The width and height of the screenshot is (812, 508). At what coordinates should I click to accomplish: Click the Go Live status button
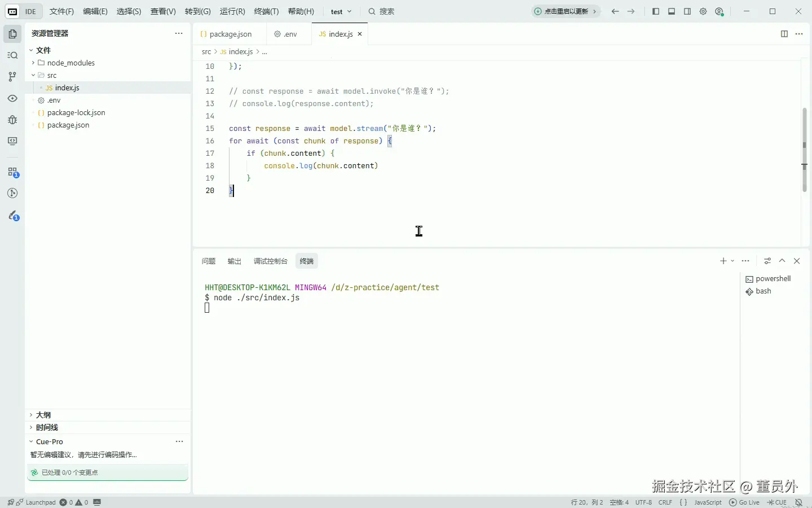click(x=744, y=502)
